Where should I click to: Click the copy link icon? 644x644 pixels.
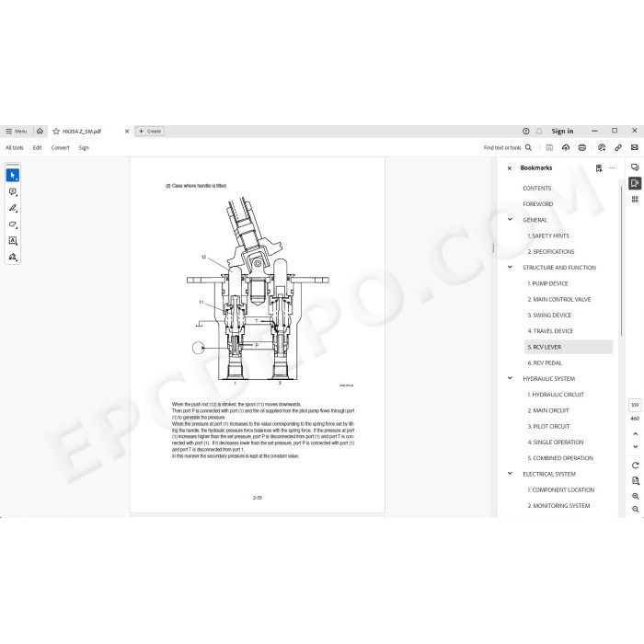[x=618, y=147]
